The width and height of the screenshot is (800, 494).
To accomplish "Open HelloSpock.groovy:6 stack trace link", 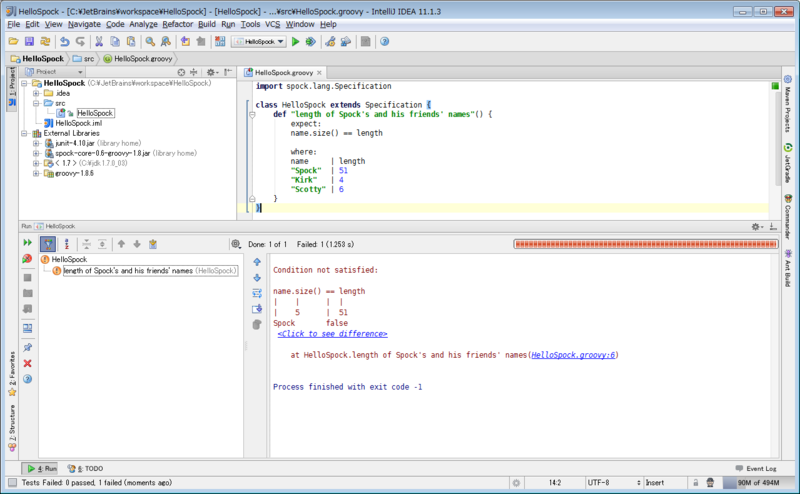I will point(573,355).
